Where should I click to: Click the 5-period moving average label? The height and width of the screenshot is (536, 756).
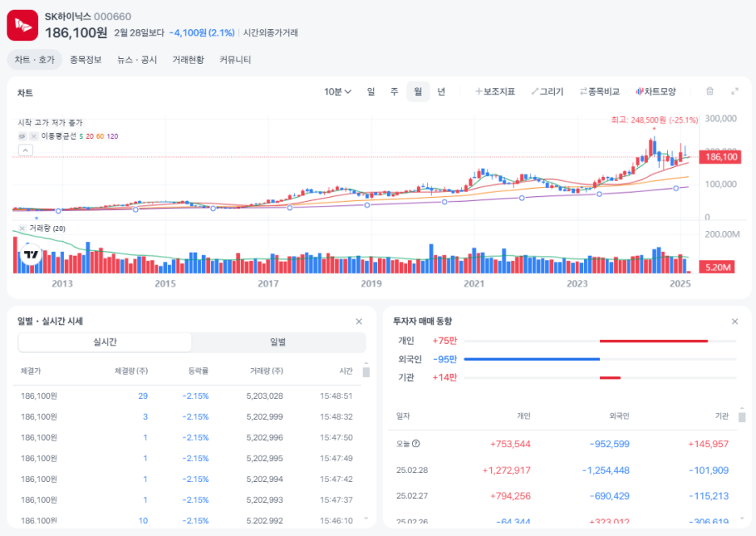81,136
